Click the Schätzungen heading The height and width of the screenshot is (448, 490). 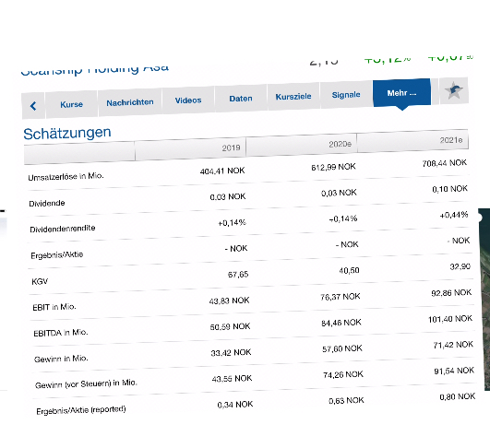(67, 134)
